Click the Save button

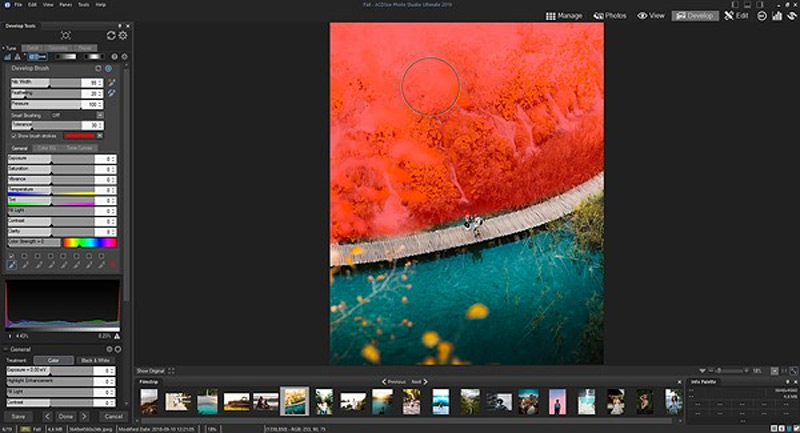[20, 416]
